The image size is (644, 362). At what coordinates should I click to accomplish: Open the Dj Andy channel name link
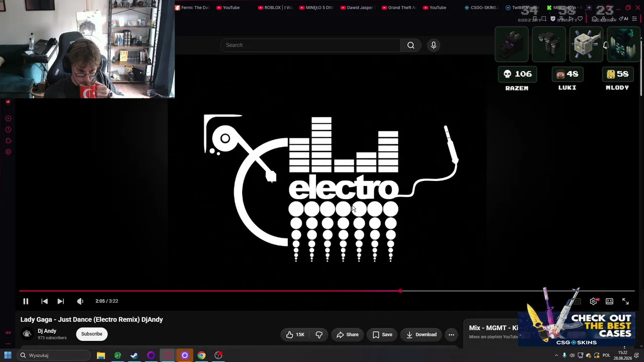tap(47, 331)
